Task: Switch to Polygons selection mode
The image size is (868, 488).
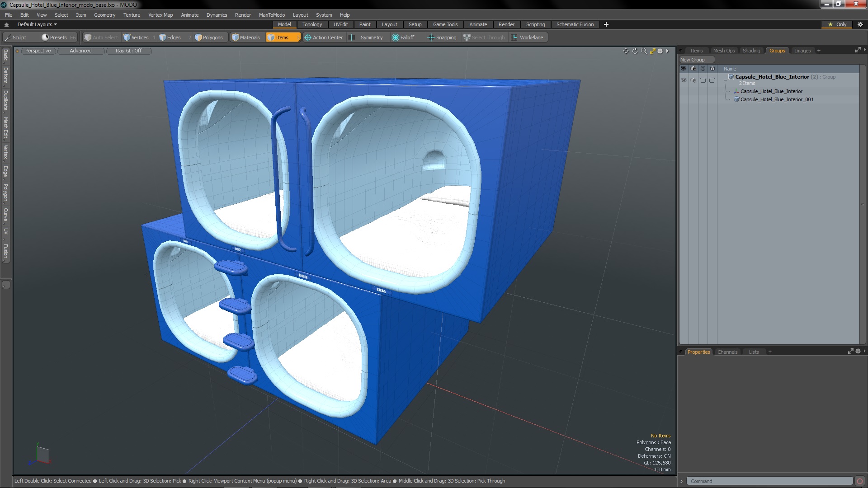Action: (209, 38)
